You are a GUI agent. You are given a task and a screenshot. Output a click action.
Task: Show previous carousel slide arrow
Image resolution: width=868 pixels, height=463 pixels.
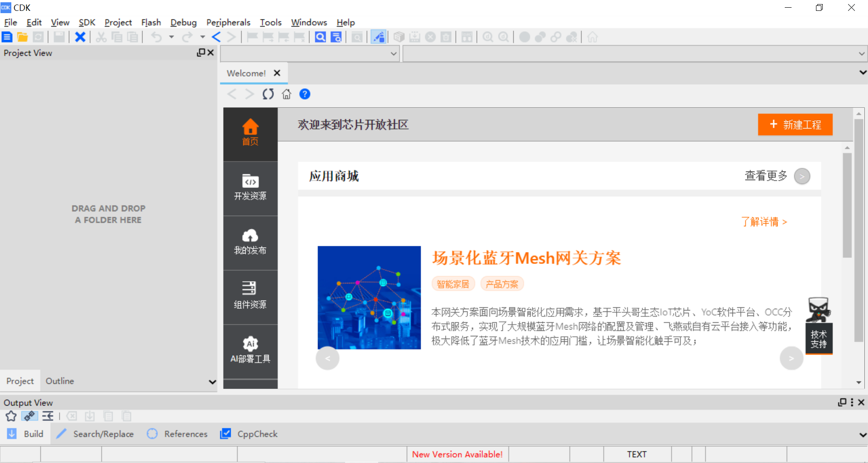click(x=327, y=358)
